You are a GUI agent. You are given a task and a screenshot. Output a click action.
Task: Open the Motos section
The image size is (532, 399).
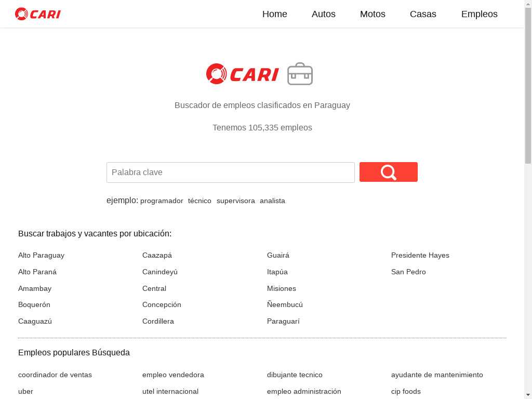point(373,14)
